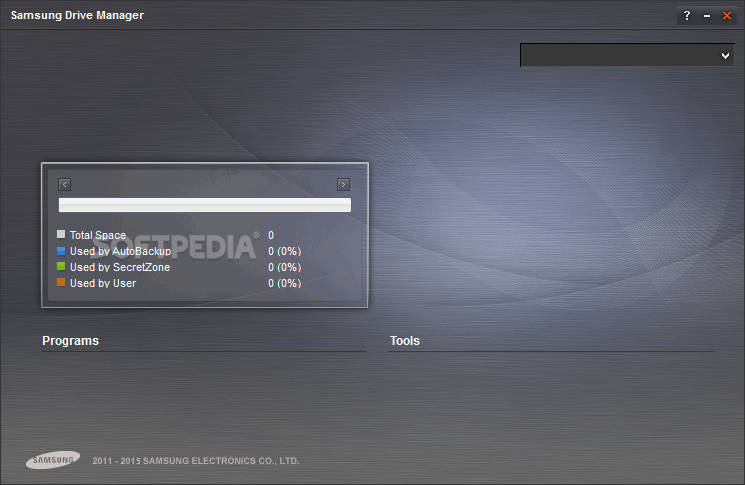Minimize the Samsung Drive Manager window
Viewport: 745px width, 485px height.
point(707,16)
